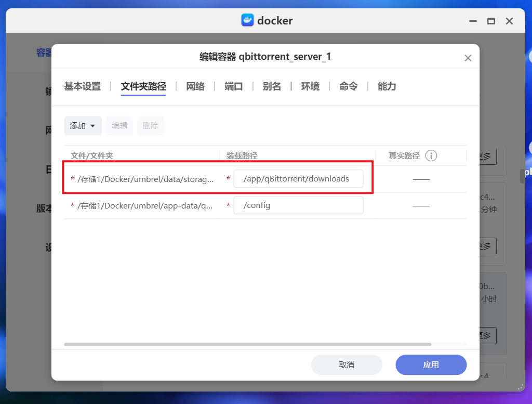Minimize the docker window

point(473,21)
